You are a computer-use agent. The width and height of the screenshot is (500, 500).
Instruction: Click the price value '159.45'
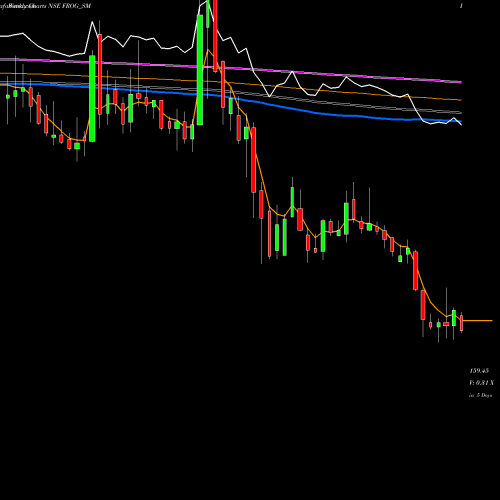point(479,371)
